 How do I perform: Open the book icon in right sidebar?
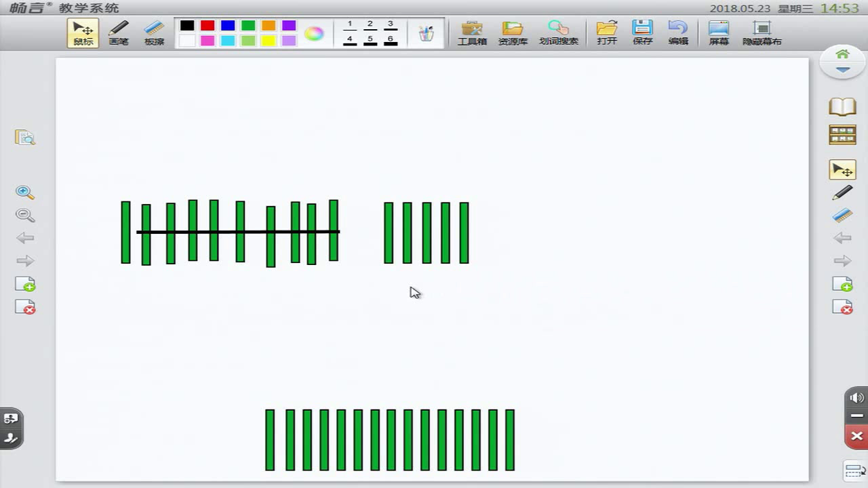(x=842, y=106)
